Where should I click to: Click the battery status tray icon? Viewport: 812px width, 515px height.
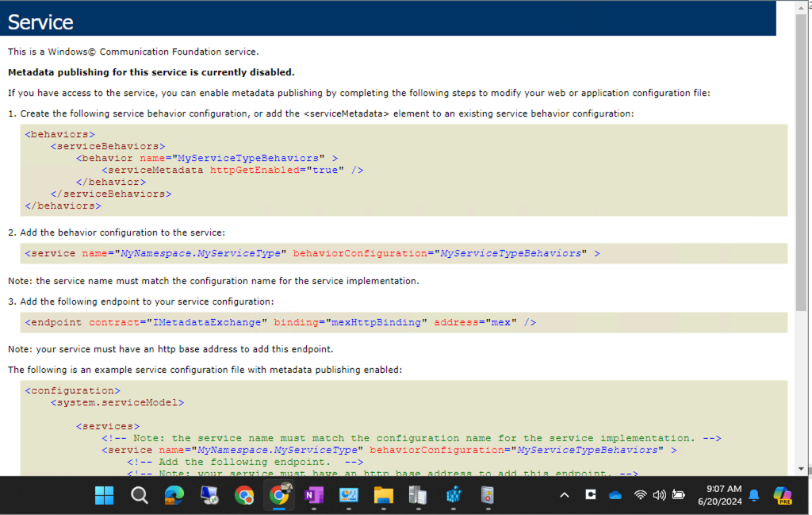pos(679,495)
